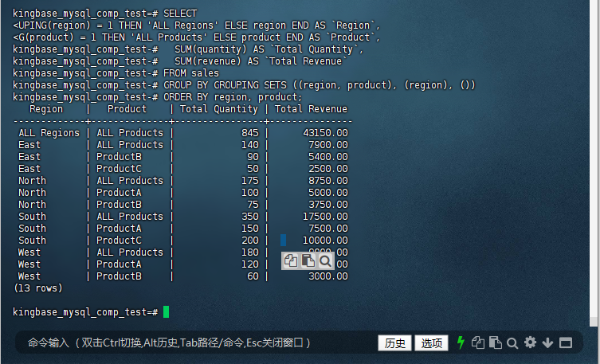Click the copy icon in bottom command bar
The height and width of the screenshot is (364, 600).
[477, 342]
